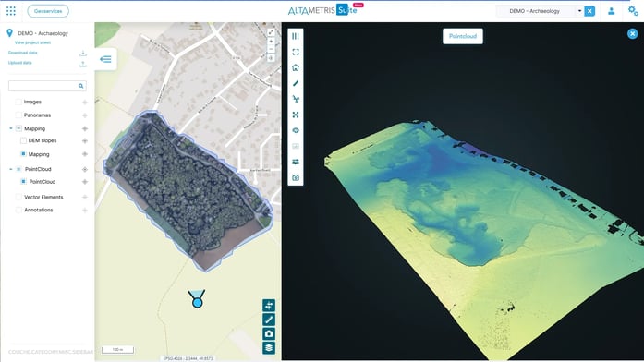Open the sliders settings icon in 3D toolbar
The image size is (644, 362).
(296, 163)
